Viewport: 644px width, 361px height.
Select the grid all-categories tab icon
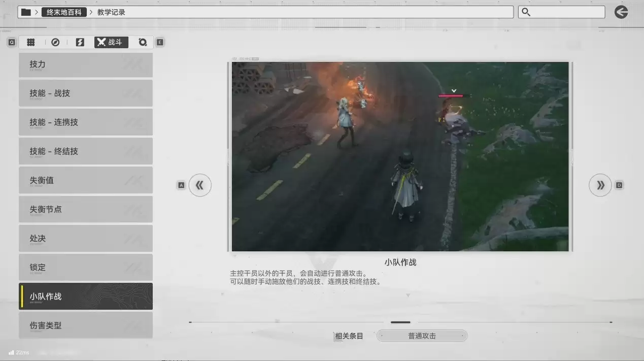click(x=31, y=43)
